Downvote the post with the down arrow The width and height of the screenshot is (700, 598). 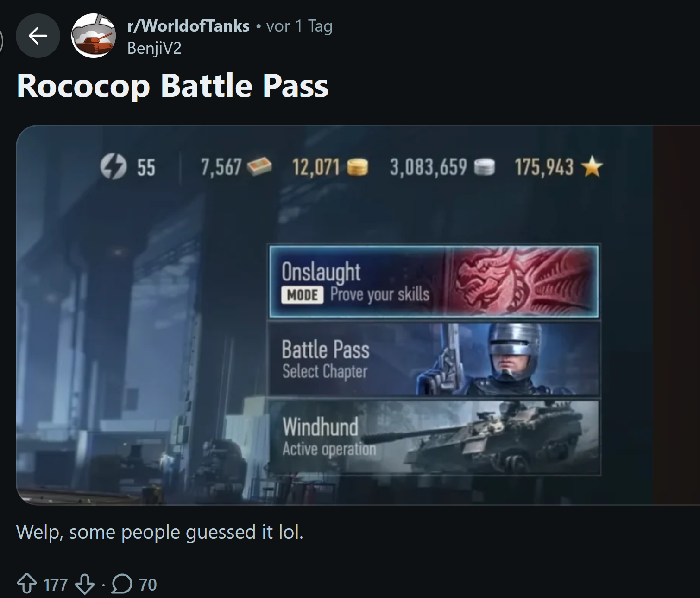85,584
